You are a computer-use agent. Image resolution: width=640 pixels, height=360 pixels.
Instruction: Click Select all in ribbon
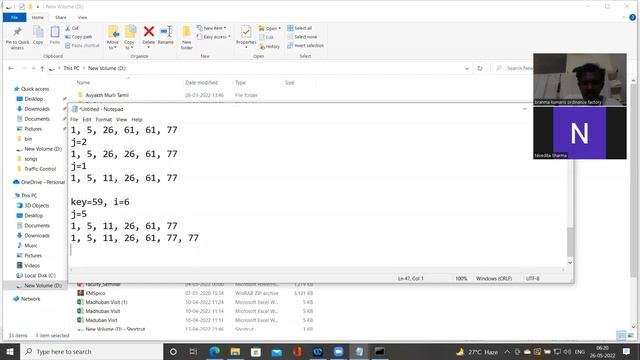[x=300, y=28]
